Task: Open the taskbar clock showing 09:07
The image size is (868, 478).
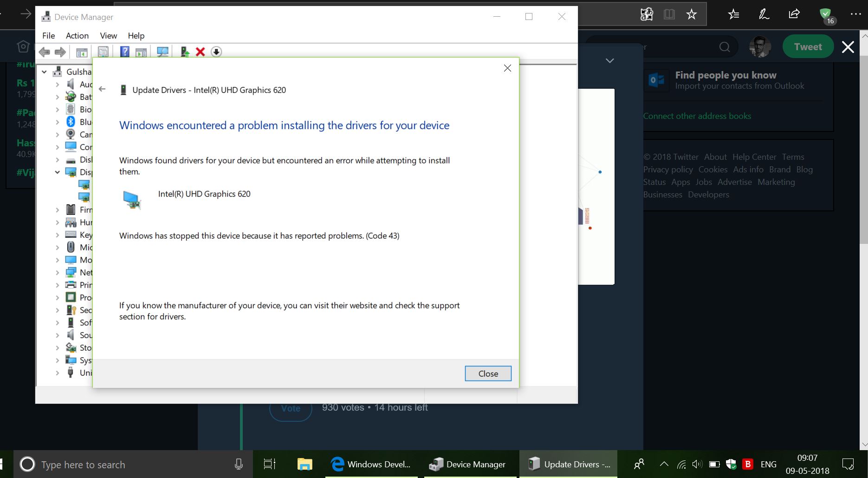Action: [x=807, y=464]
